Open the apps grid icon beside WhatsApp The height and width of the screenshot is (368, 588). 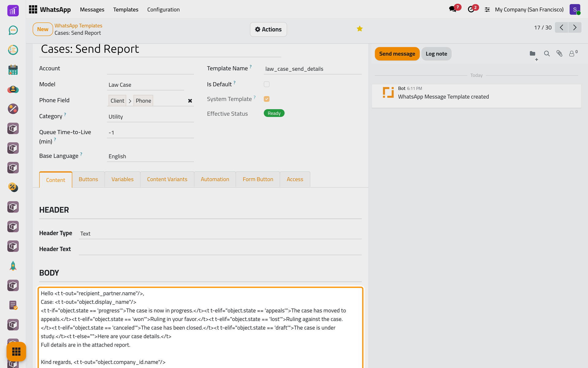33,10
